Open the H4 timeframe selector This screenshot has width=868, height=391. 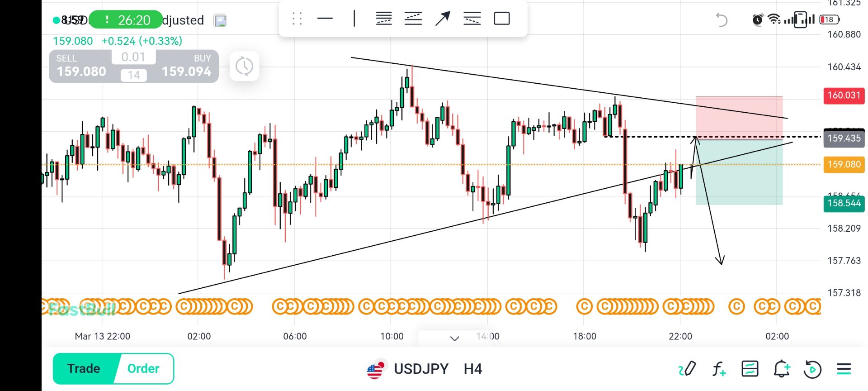473,369
